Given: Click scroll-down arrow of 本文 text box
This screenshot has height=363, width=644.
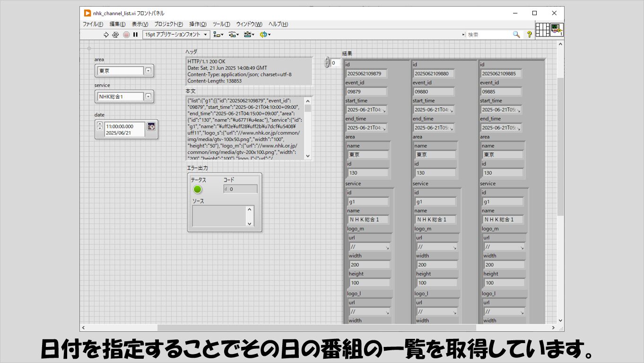Looking at the screenshot, I should tap(308, 156).
